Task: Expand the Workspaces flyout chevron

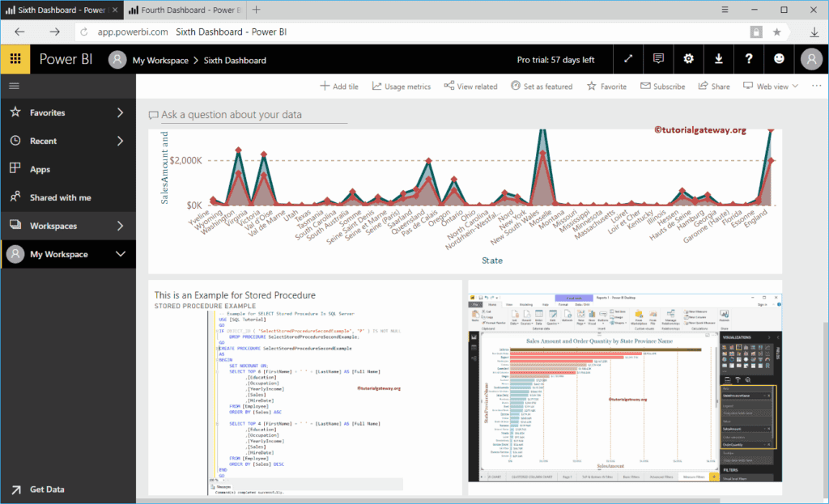Action: [x=121, y=227]
